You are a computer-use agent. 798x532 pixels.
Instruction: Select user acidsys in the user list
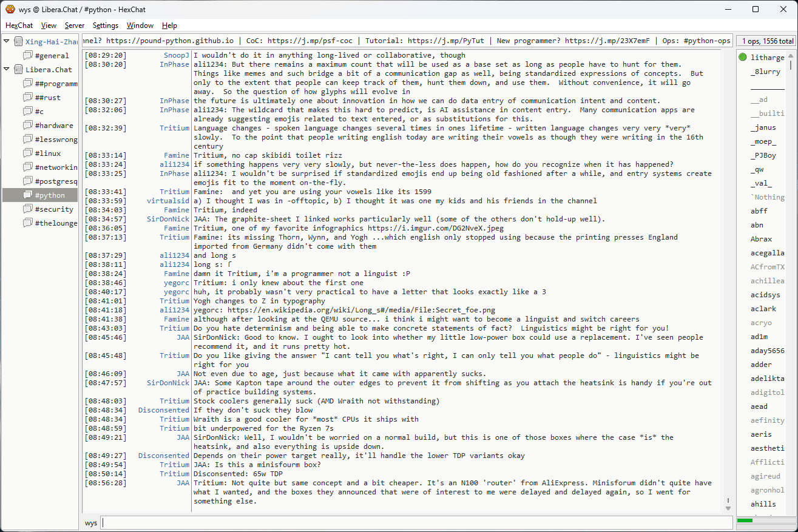click(765, 295)
